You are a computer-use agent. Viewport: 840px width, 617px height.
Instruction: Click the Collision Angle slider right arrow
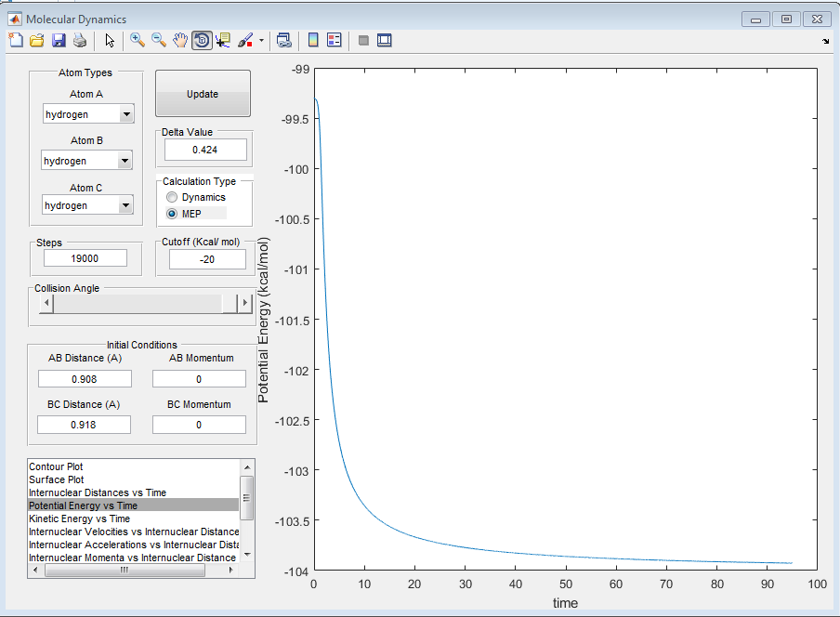point(245,303)
